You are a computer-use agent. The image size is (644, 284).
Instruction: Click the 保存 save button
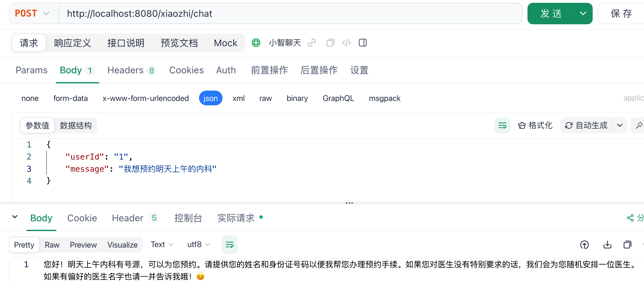(621, 13)
